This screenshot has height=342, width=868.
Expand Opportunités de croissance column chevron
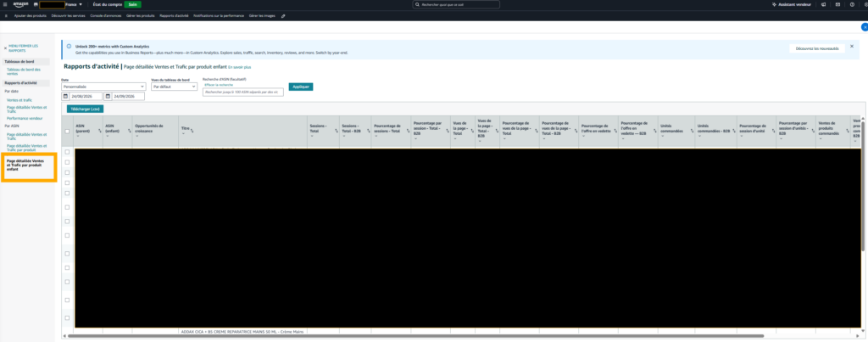[x=136, y=136]
